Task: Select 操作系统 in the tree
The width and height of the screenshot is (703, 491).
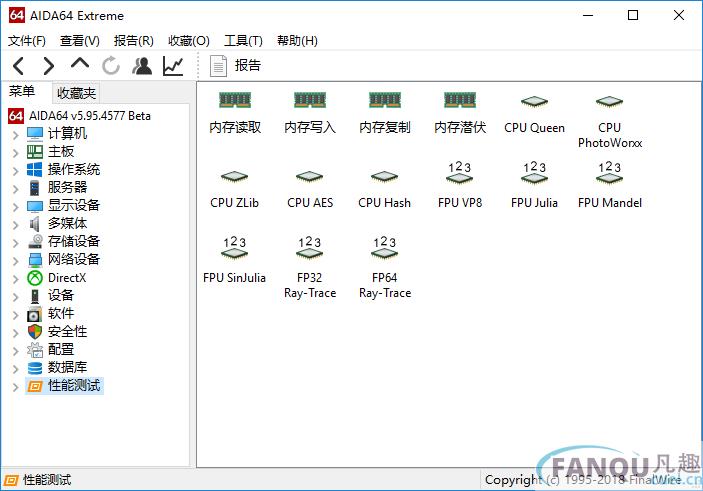Action: coord(74,169)
